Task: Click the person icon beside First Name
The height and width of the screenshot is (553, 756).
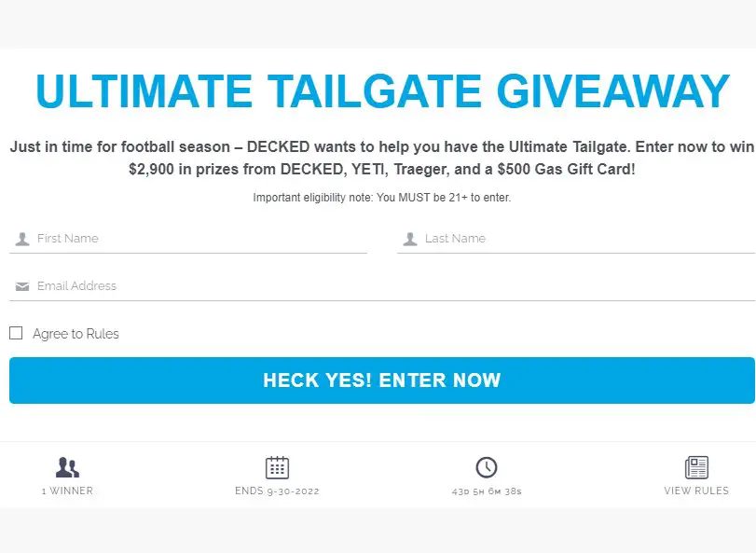Action: click(22, 239)
